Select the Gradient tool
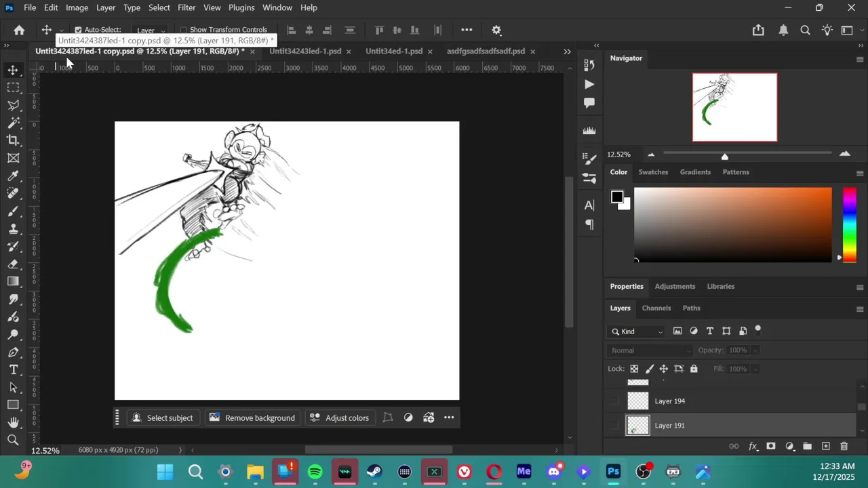Image resolution: width=868 pixels, height=488 pixels. (x=13, y=281)
